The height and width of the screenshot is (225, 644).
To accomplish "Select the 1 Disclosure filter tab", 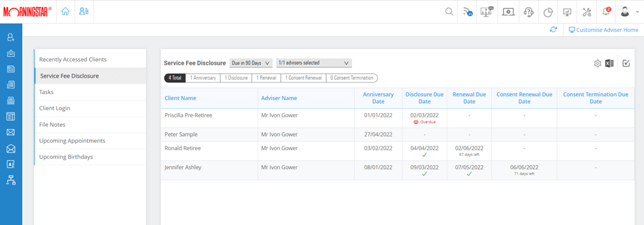I will (x=236, y=78).
